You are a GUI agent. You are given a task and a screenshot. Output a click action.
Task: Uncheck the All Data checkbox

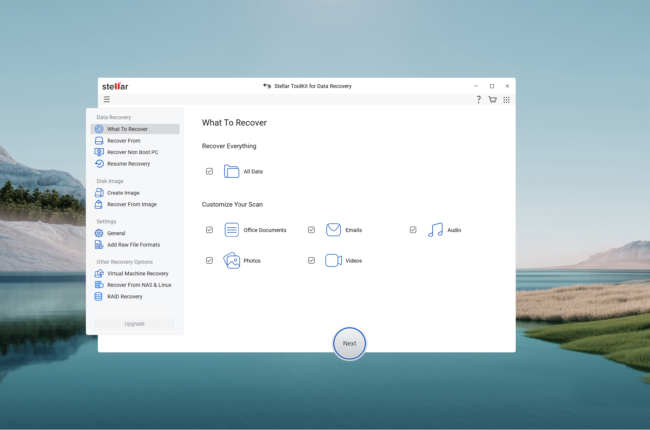click(x=209, y=172)
